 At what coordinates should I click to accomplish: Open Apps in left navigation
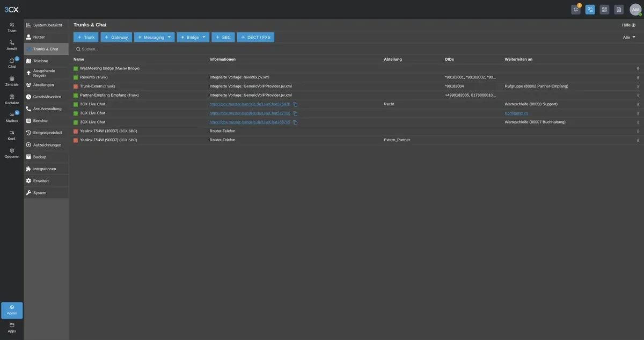(12, 328)
